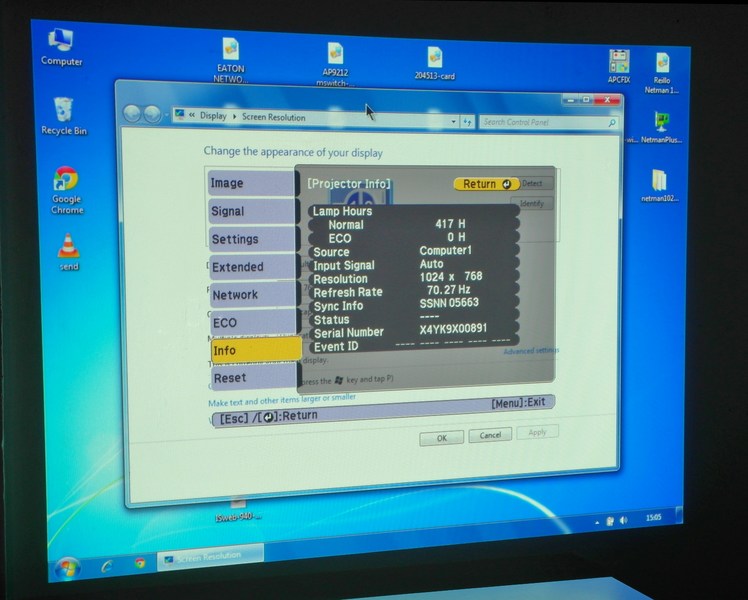Click the Display breadcrumb in address bar
This screenshot has width=748, height=600.
213,115
